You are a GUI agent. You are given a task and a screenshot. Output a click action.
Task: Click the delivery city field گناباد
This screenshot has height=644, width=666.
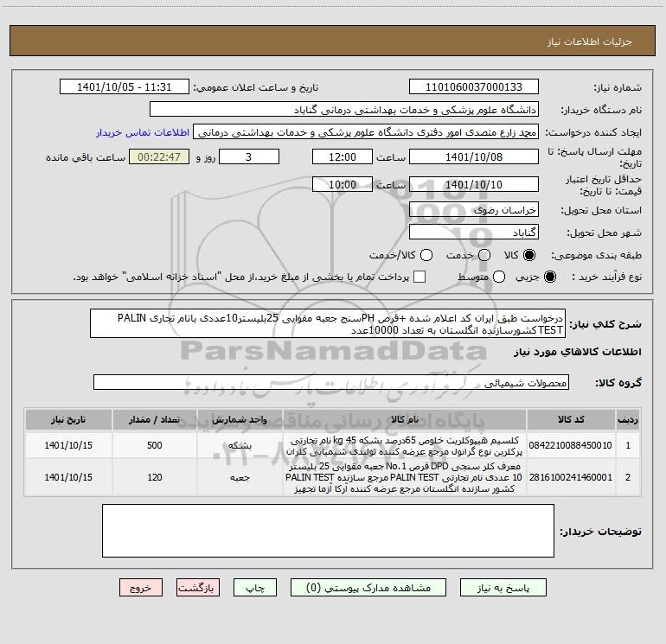click(x=474, y=232)
